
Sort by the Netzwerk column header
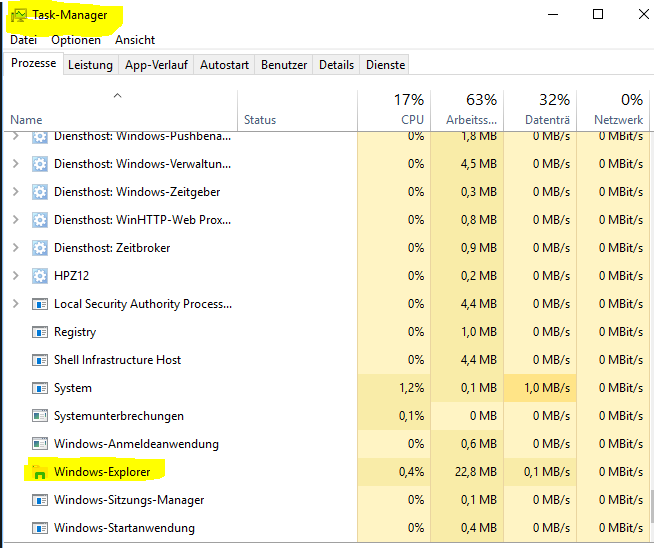coord(613,110)
